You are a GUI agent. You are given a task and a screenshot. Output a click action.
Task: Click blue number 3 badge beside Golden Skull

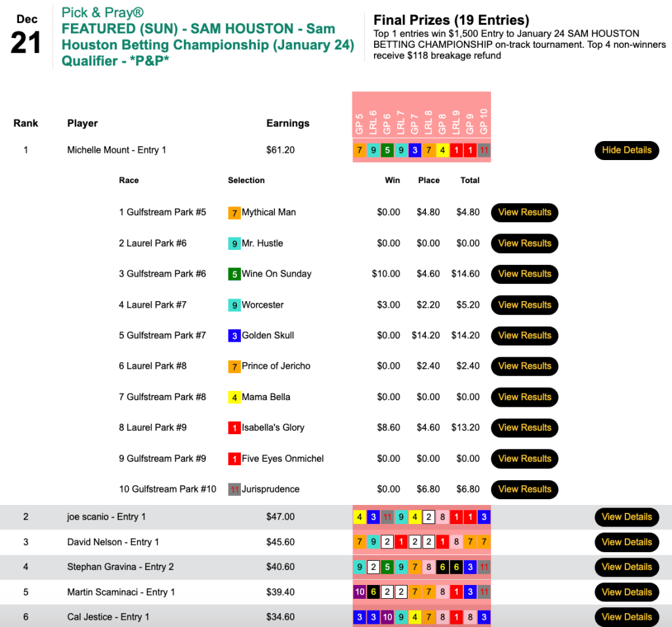point(234,336)
